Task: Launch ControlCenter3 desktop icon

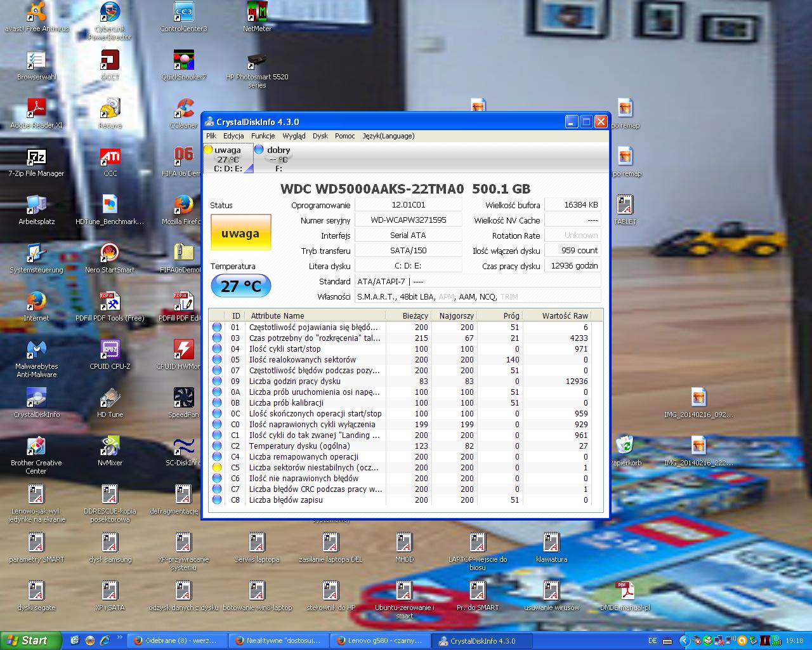Action: point(183,17)
